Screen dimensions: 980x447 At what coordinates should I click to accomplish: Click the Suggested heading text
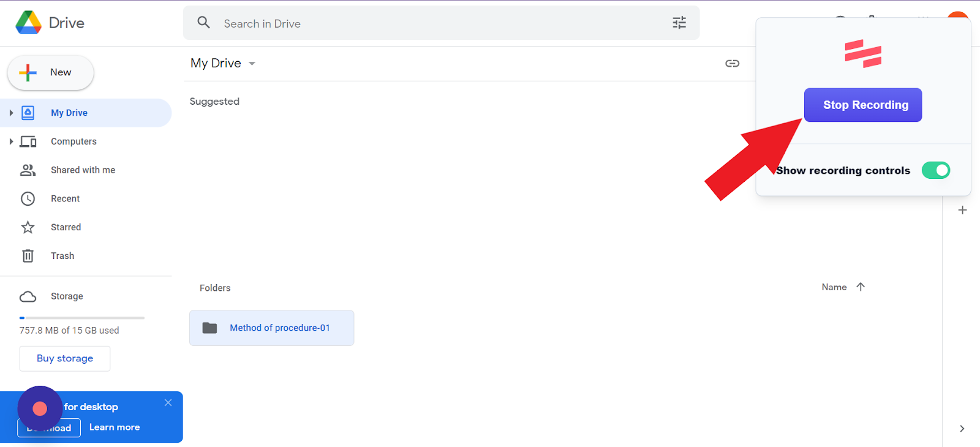tap(214, 102)
